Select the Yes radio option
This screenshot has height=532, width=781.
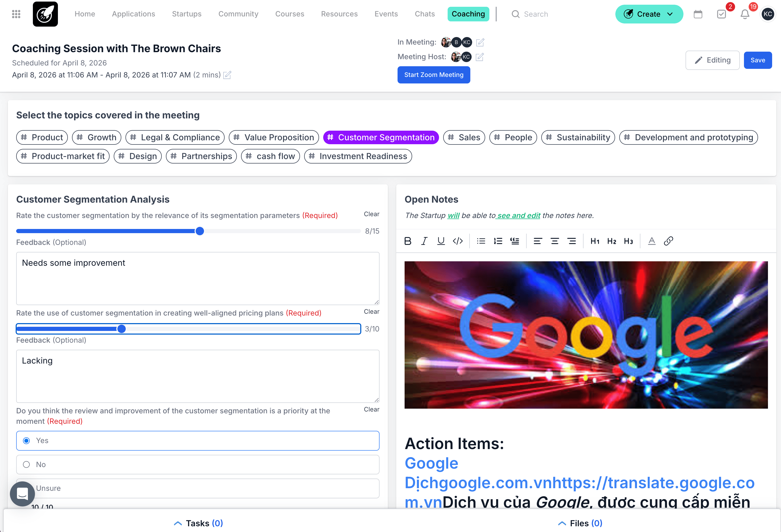[x=27, y=440]
